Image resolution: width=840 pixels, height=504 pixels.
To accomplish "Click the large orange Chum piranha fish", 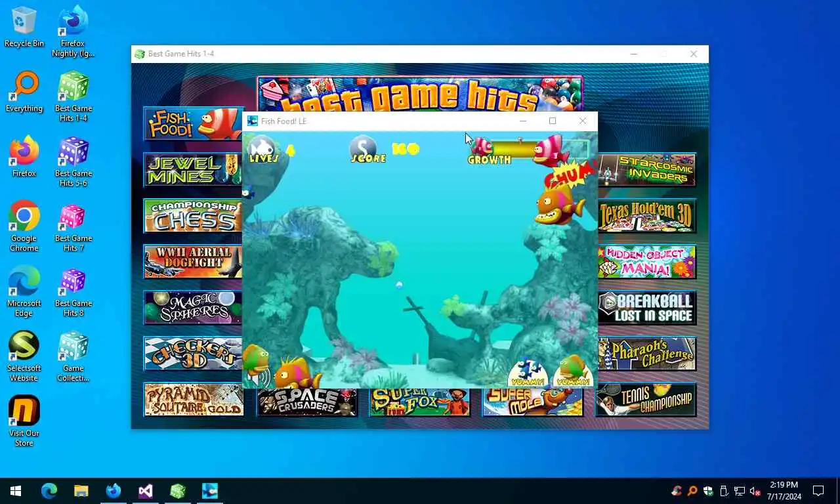I will [x=559, y=205].
